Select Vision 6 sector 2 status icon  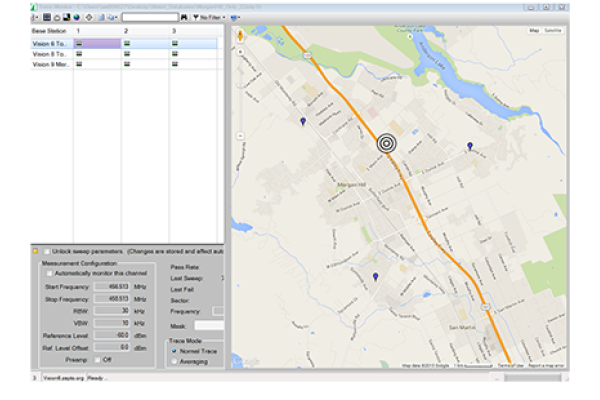[127, 44]
